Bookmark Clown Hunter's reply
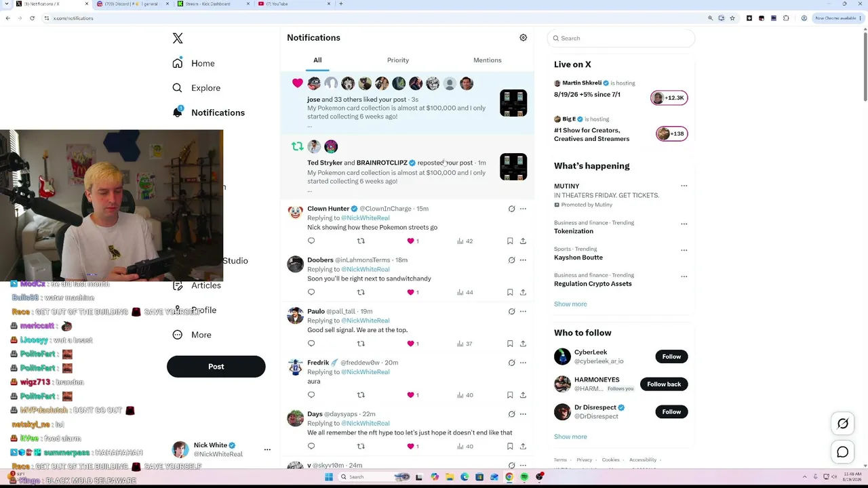868x488 pixels. point(510,241)
